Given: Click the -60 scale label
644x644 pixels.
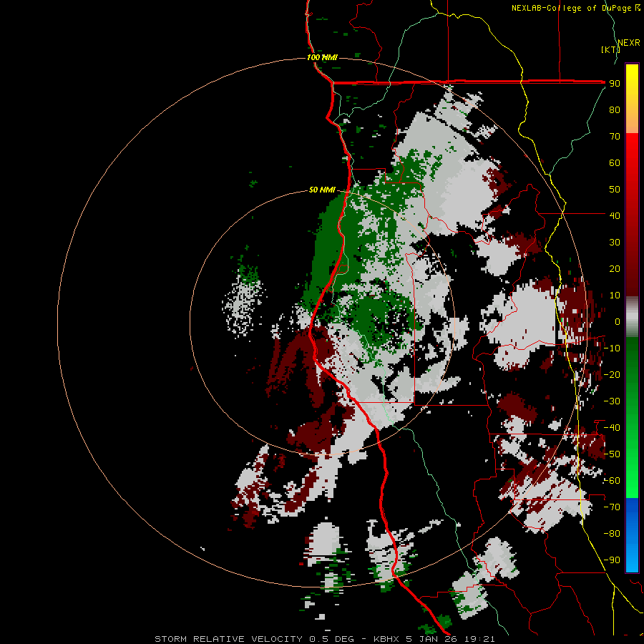Looking at the screenshot, I should coord(612,481).
